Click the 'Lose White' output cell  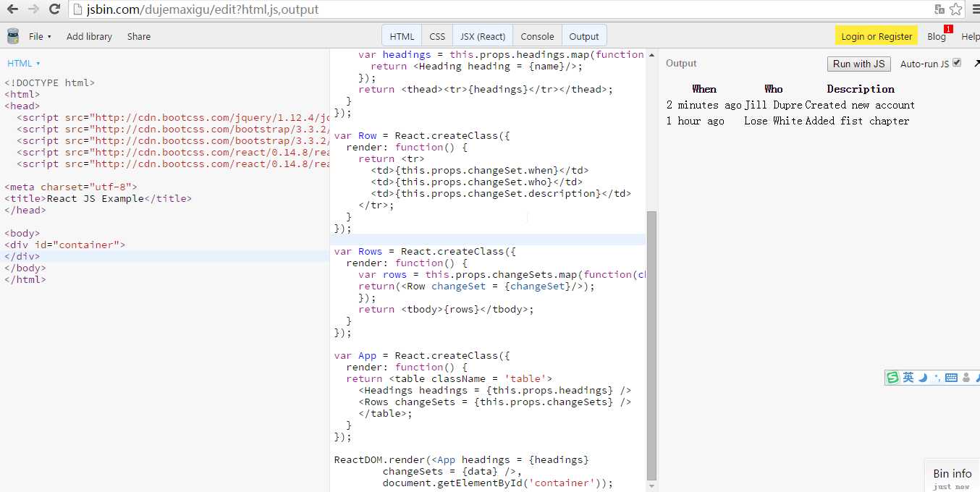pyautogui.click(x=774, y=121)
